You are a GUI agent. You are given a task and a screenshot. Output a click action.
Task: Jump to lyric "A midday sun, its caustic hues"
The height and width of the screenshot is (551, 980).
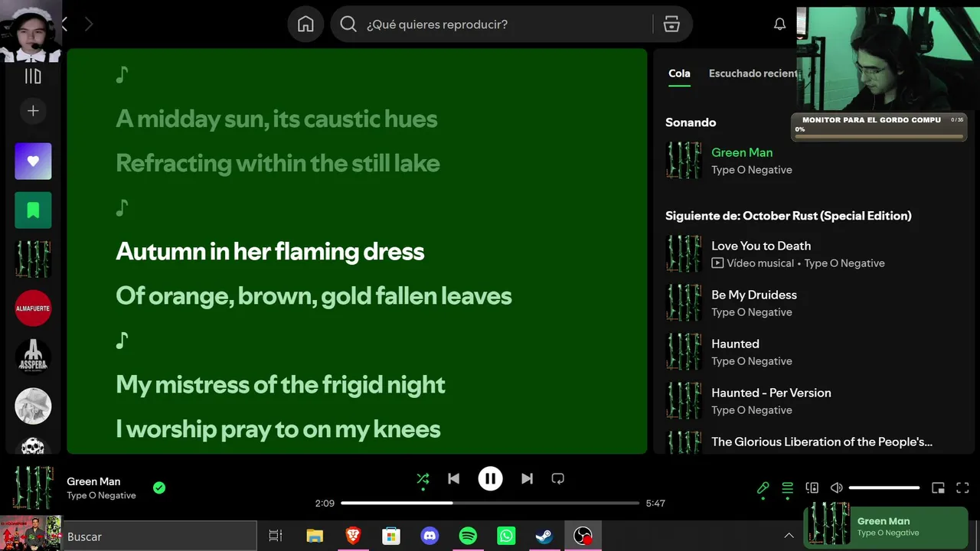[276, 119]
